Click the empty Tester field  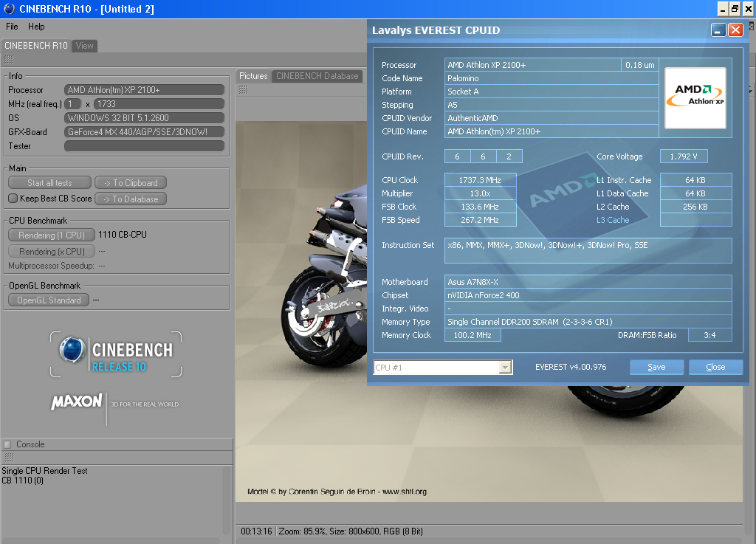click(144, 145)
